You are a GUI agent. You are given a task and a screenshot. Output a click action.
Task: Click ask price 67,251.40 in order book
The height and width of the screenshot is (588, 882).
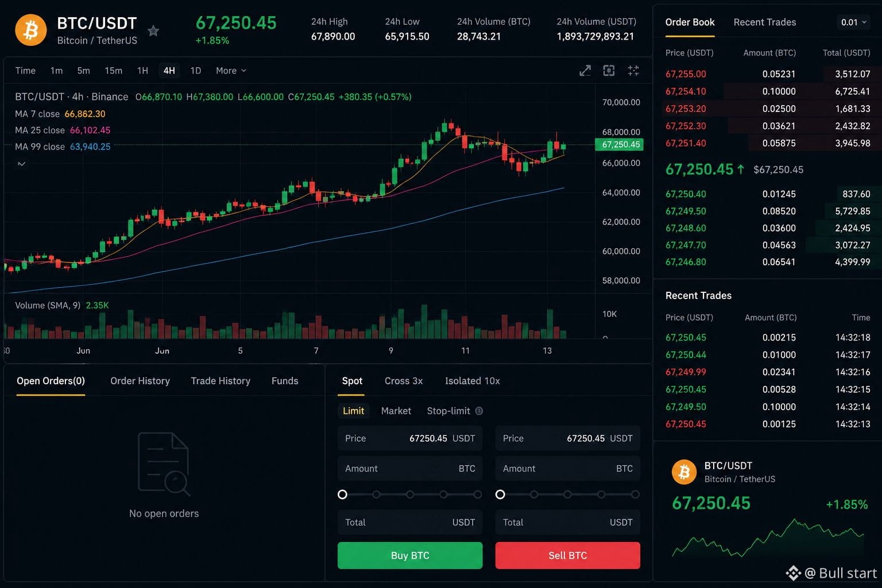tap(686, 143)
